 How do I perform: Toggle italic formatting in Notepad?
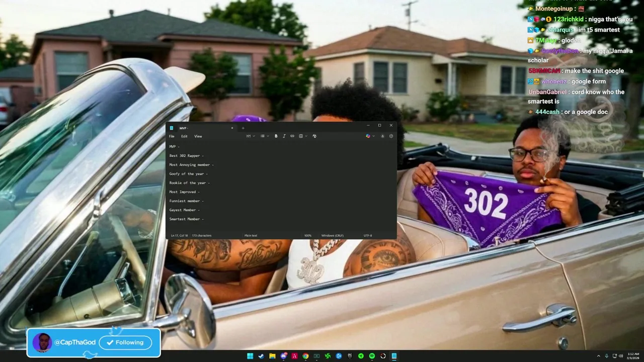(x=284, y=136)
